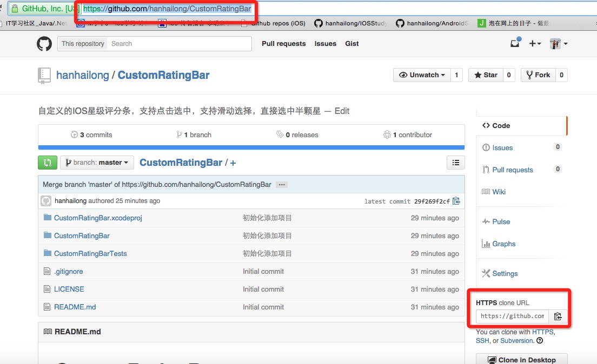Open repository Settings in sidebar

500,273
